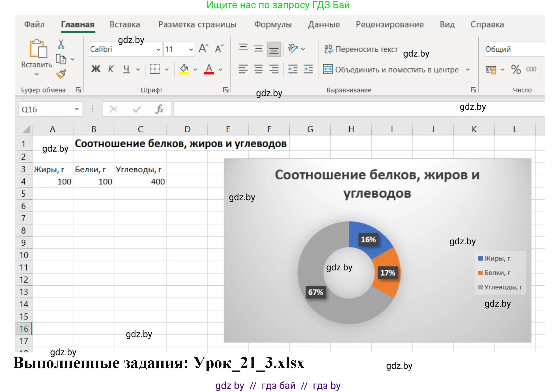557x392 pixels.
Task: Click the Increase Indent icon
Action: tap(307, 69)
